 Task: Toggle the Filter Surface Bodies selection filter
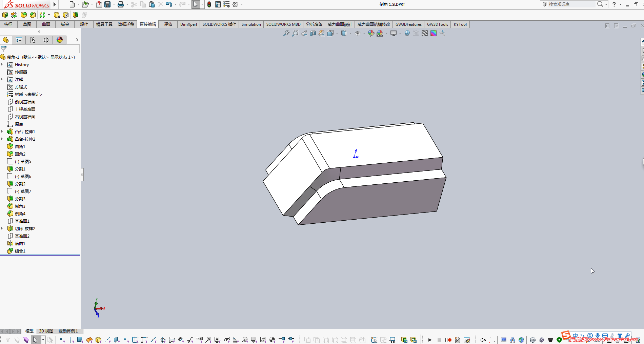pos(89,340)
